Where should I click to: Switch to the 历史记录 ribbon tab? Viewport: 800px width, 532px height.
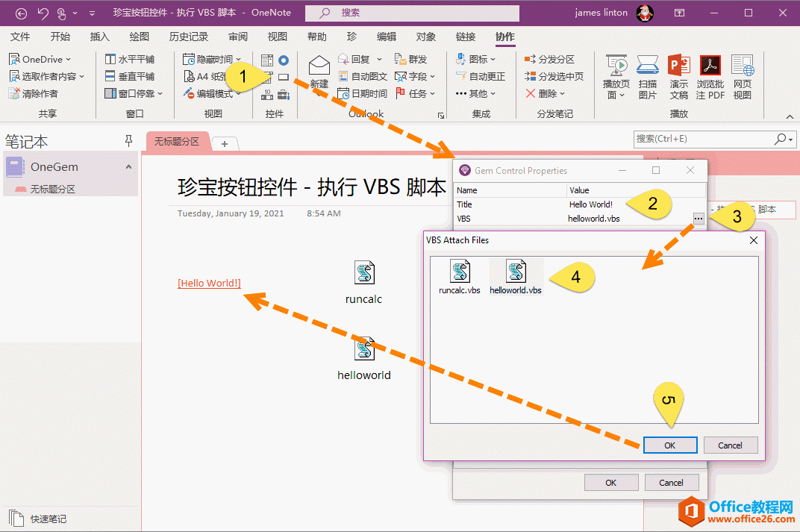pos(189,37)
